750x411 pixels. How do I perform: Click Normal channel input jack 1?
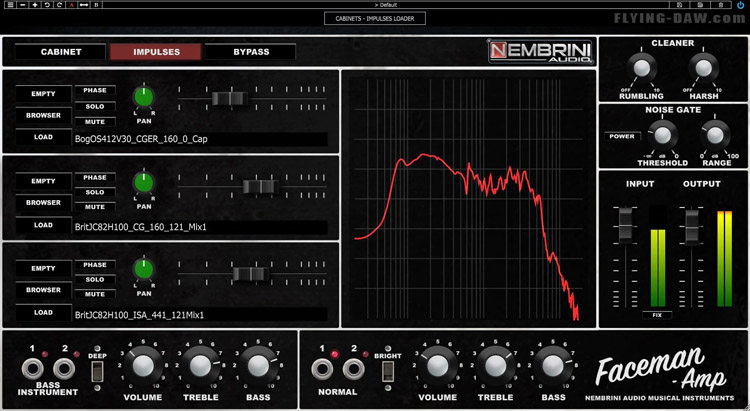point(322,369)
